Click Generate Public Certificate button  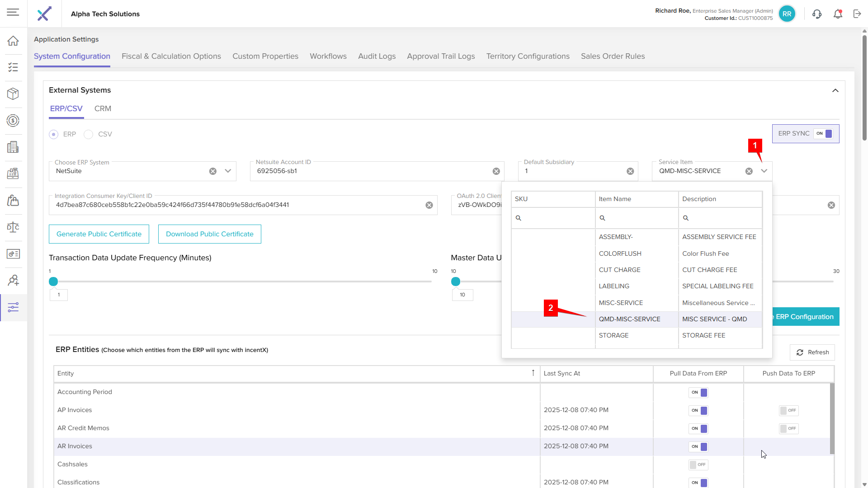pyautogui.click(x=99, y=234)
